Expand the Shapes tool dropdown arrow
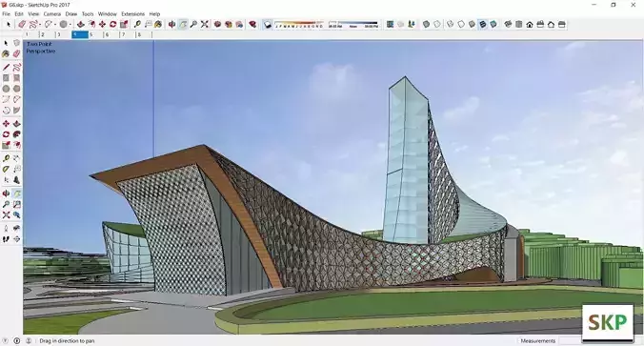The height and width of the screenshot is (346, 644). [x=70, y=25]
